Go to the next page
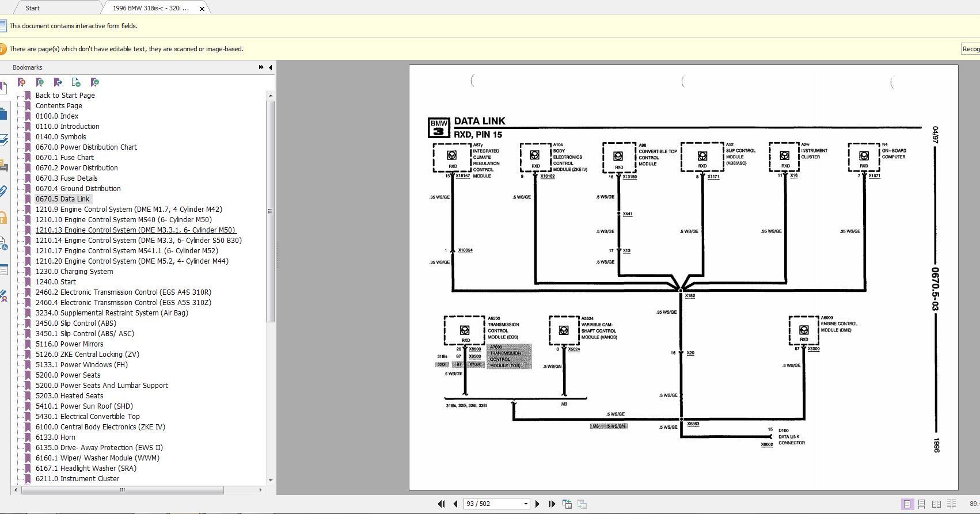The height and width of the screenshot is (514, 980). 537,504
